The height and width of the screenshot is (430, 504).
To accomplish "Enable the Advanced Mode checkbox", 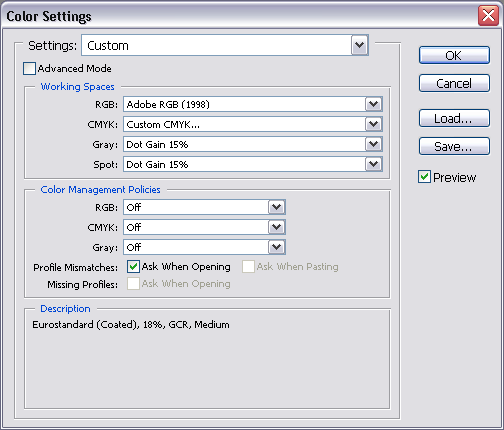I will click(29, 68).
